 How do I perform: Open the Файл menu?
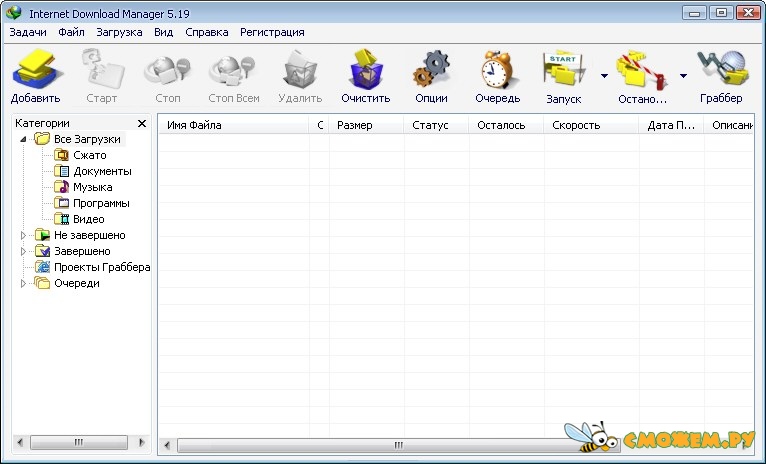click(x=71, y=32)
